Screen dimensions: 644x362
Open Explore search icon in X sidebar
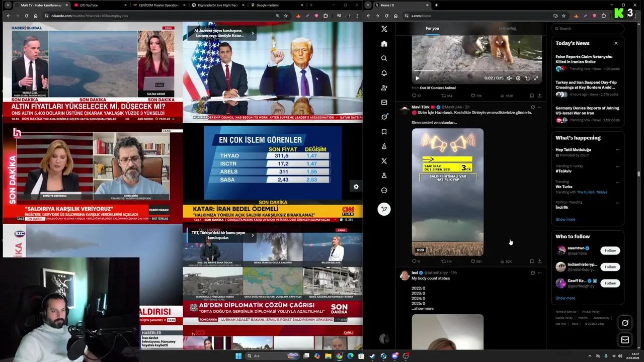384,58
